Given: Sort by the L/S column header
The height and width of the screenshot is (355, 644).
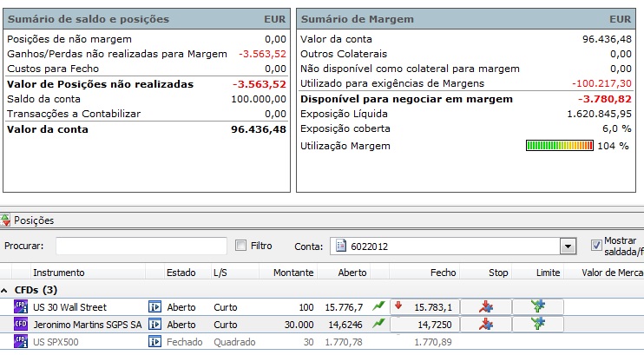Looking at the screenshot, I should [220, 273].
